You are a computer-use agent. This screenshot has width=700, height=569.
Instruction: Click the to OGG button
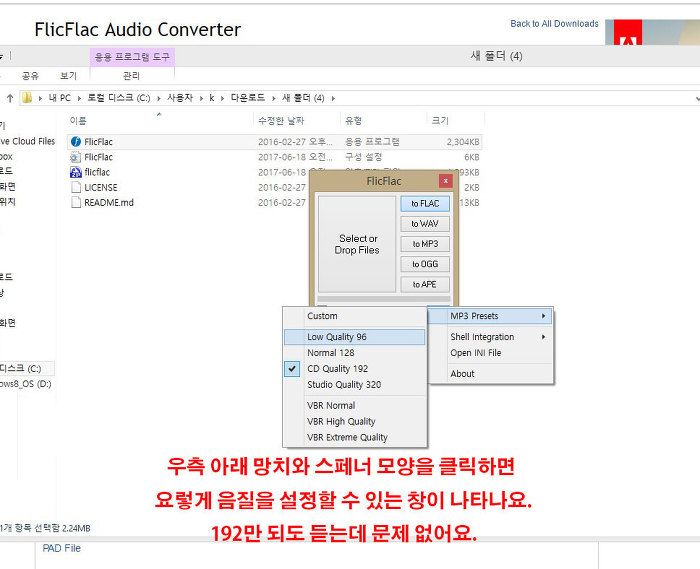point(425,264)
